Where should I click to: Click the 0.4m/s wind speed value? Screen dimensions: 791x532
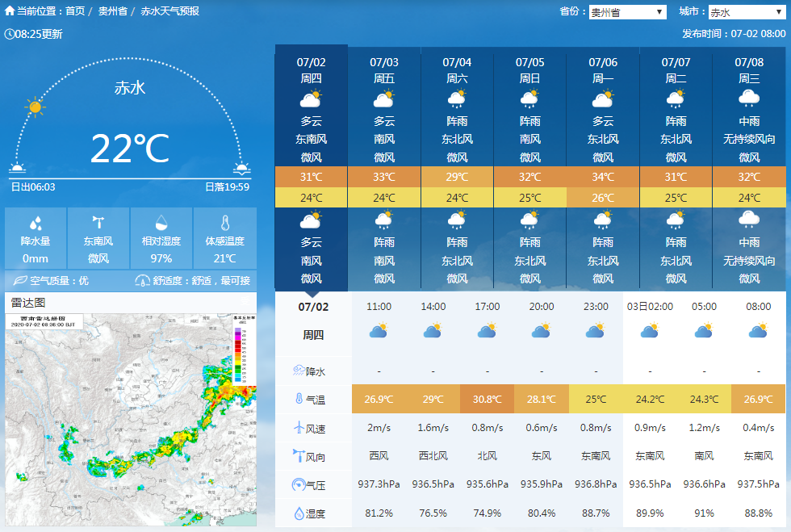[758, 428]
